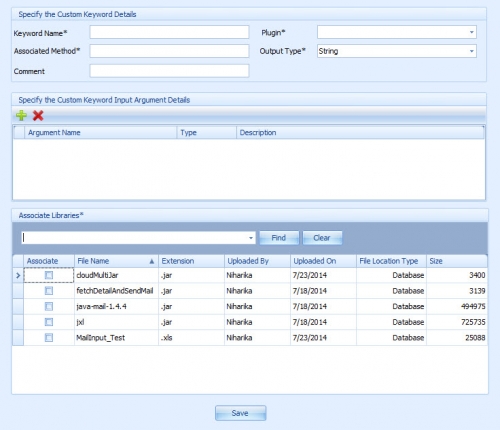Viewport: 500px width, 430px height.
Task: Check the Associate box for cloudMultiJar
Action: [49, 275]
